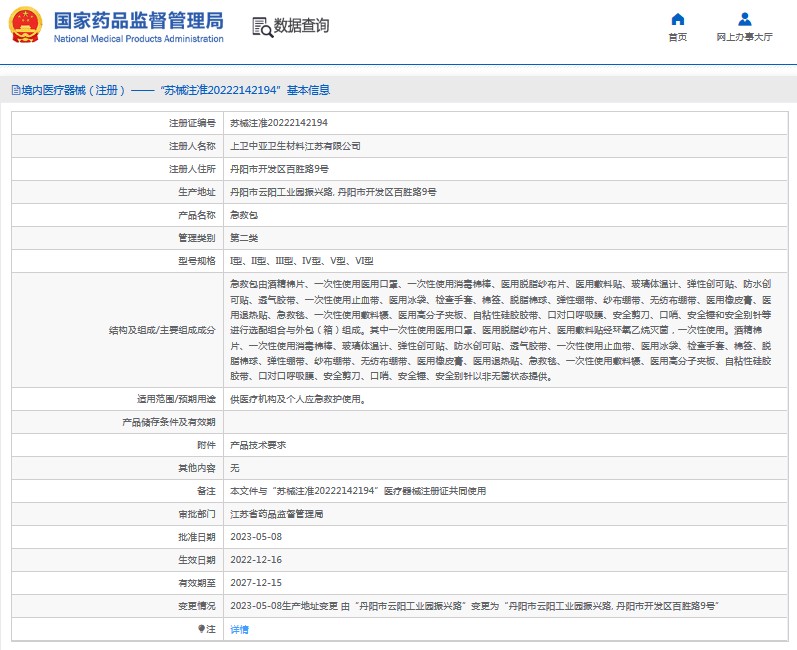Viewport: 797px width, 650px height.
Task: Open the 详情 details link
Action: [x=239, y=630]
